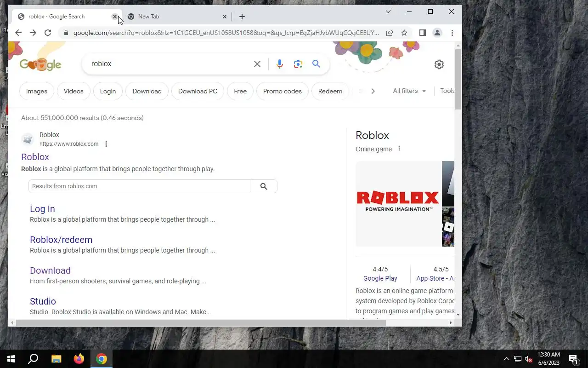This screenshot has height=368, width=588.
Task: Open Google quick settings gear
Action: pyautogui.click(x=439, y=64)
